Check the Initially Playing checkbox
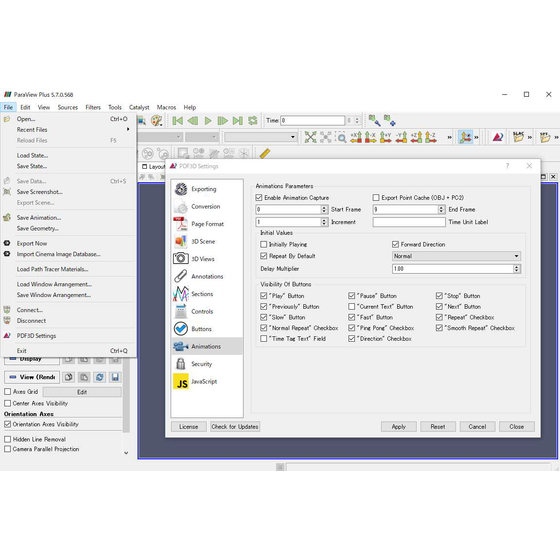560x560 pixels. pos(264,244)
